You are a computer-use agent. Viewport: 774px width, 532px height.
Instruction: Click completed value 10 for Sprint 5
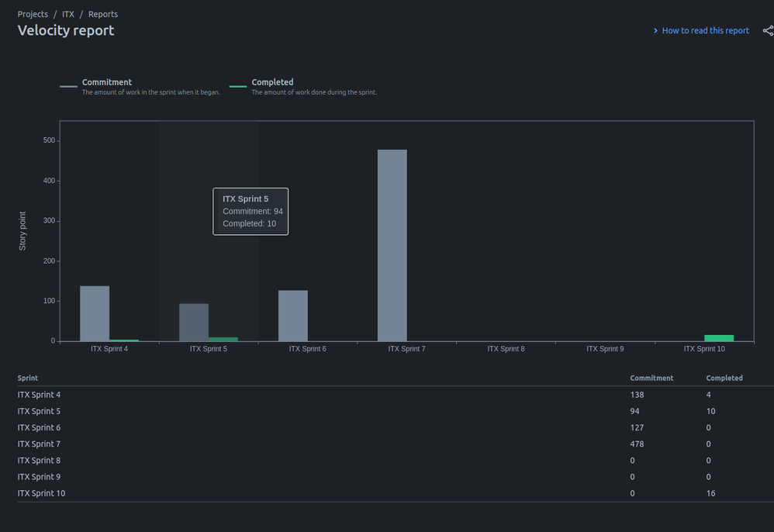click(711, 411)
